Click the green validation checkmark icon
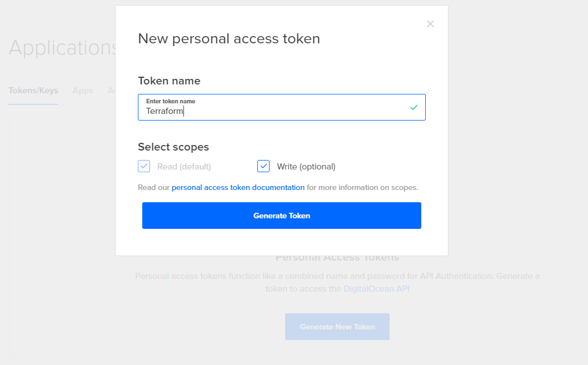588x365 pixels. coord(413,107)
